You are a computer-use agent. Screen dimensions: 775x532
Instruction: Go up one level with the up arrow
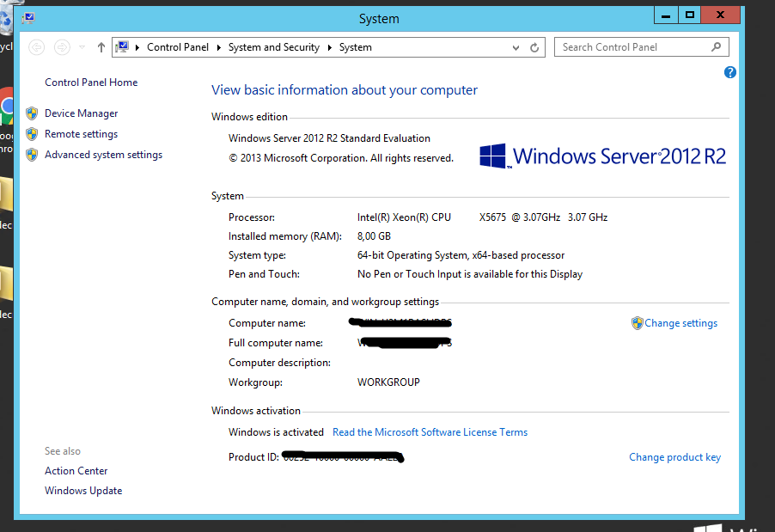pyautogui.click(x=101, y=47)
